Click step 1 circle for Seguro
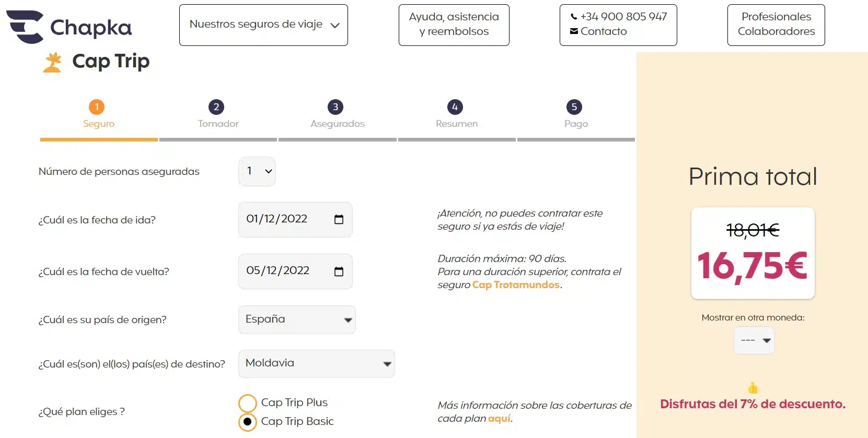Screen dimensions: 868x438 click(x=97, y=107)
